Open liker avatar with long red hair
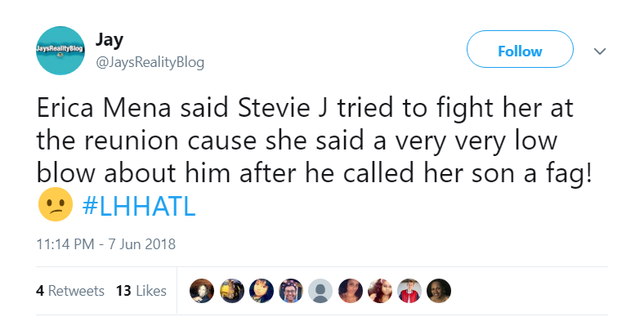The image size is (644, 326). pos(379,291)
